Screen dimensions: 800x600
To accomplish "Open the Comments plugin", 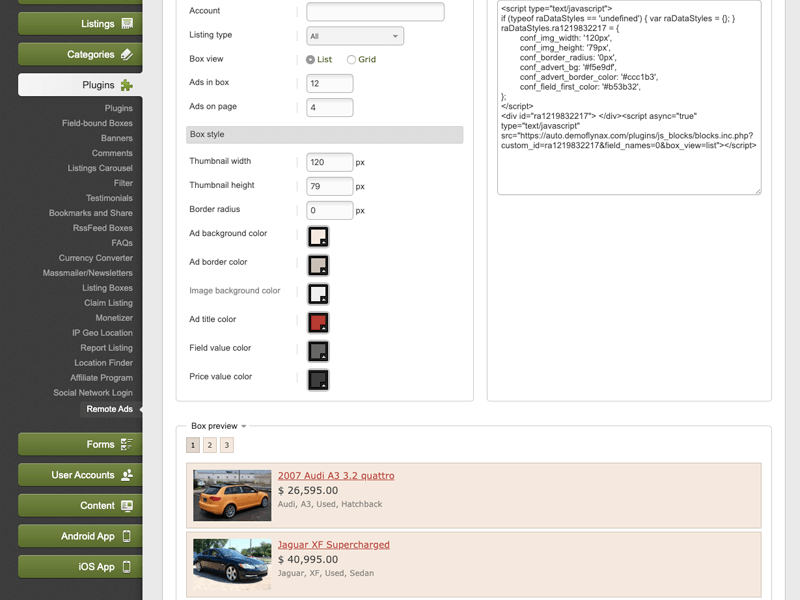I will [112, 153].
